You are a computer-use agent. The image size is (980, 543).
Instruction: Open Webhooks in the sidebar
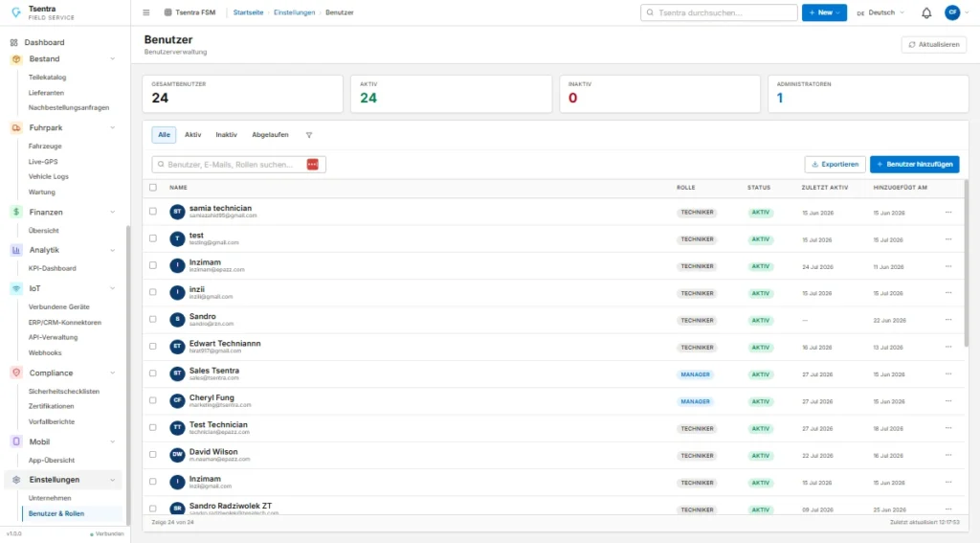tap(45, 352)
